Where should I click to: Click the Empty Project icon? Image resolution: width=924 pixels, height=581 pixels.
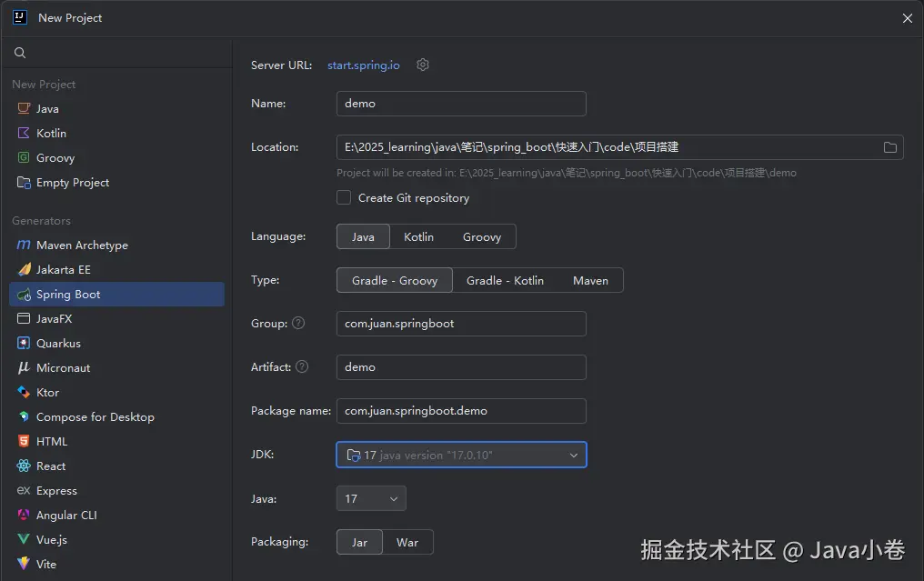click(24, 182)
